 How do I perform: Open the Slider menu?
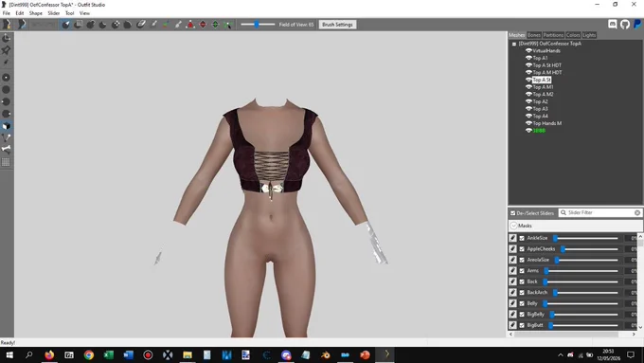pos(53,13)
